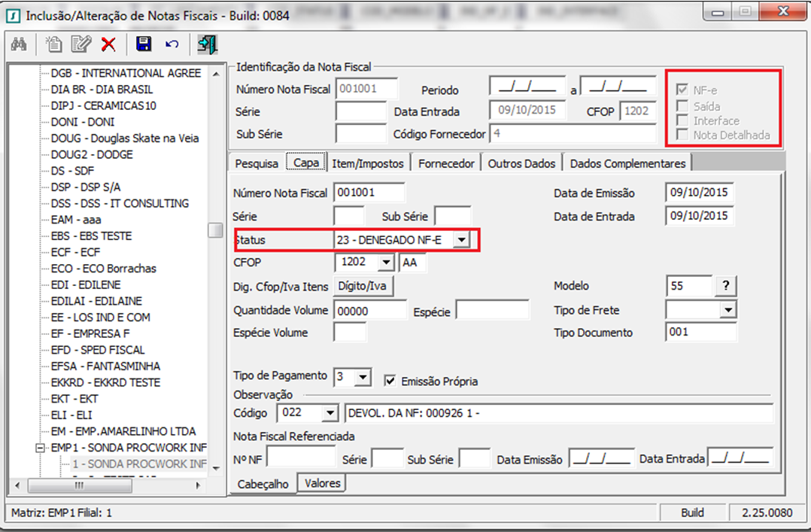Switch to the Outros Dados tab
The height and width of the screenshot is (532, 811).
pos(521,163)
